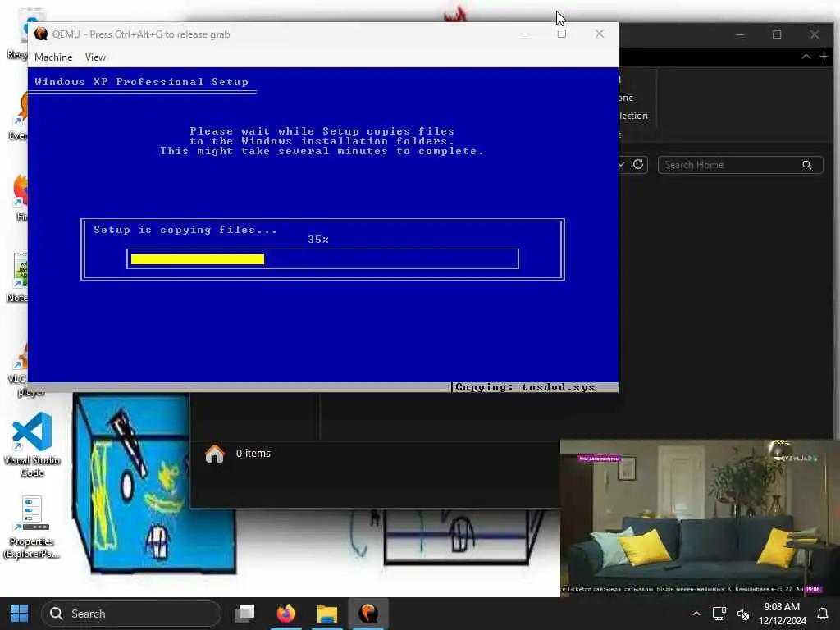Open Task View on the taskbar
The image size is (840, 630).
[x=244, y=614]
